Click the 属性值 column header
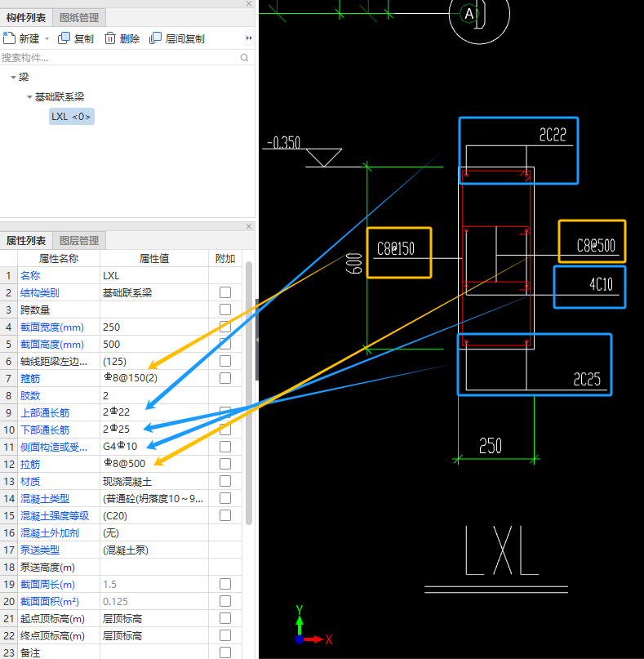 point(154,259)
